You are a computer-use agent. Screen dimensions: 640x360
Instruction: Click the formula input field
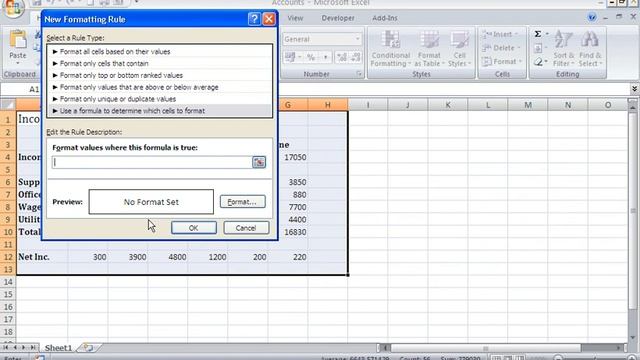click(152, 162)
